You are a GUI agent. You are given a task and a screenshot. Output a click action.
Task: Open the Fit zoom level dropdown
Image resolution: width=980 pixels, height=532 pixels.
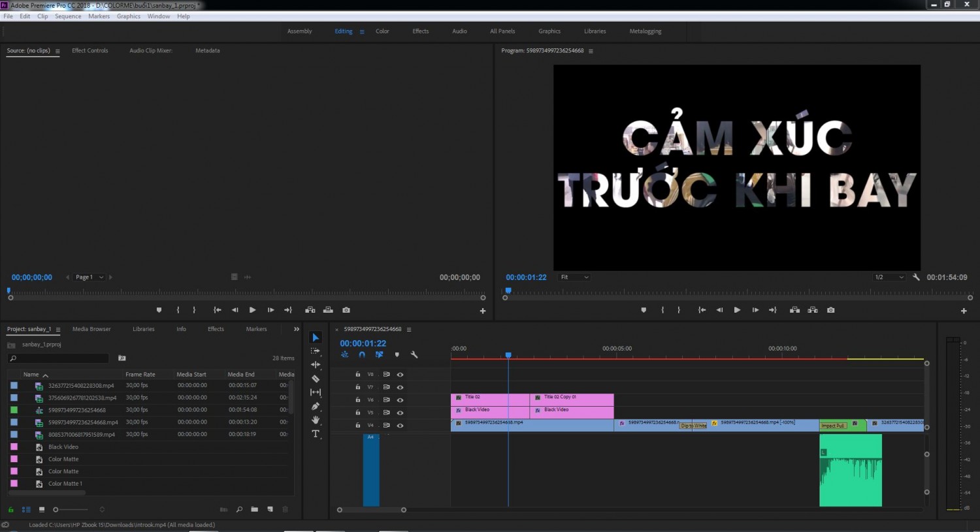574,277
